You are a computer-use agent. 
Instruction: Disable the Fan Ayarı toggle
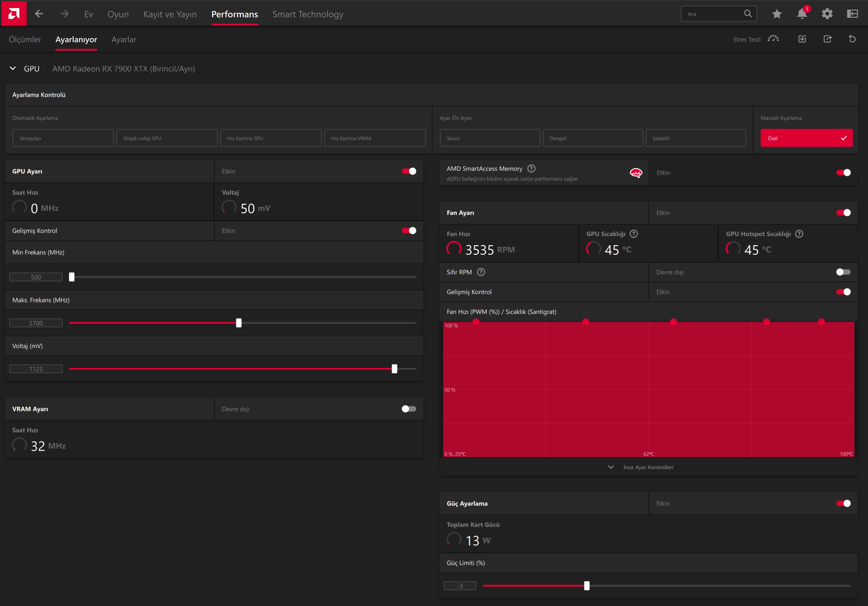coord(843,213)
